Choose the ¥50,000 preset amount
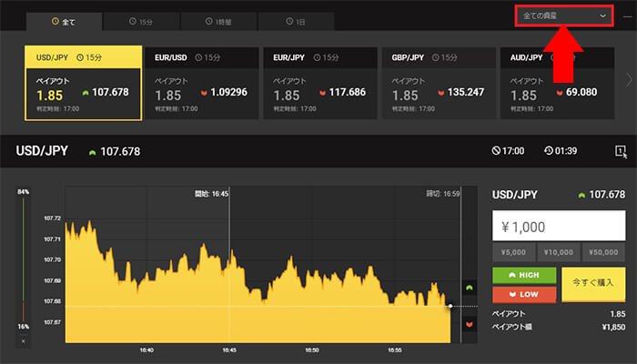Screen dimensions: 637x364 point(604,253)
